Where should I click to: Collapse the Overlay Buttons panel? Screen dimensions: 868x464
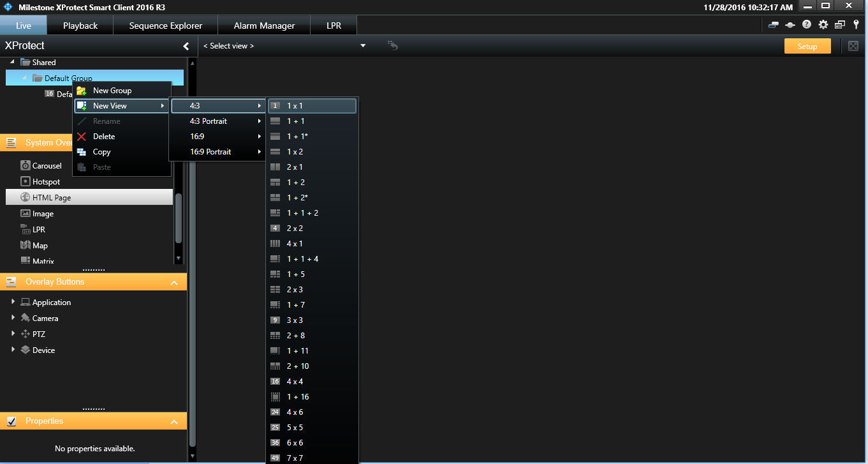click(x=175, y=281)
